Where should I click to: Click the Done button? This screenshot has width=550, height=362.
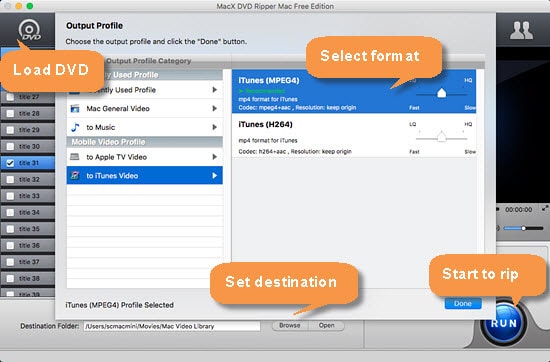(x=463, y=303)
